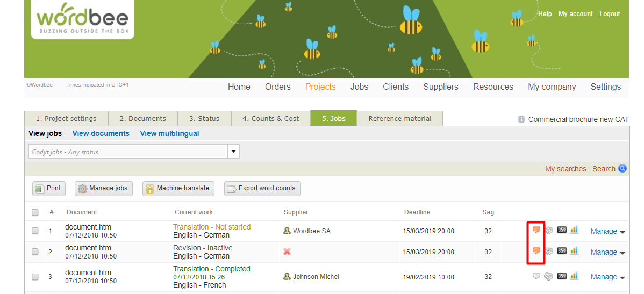Click the Export word counts button
The height and width of the screenshot is (294, 644).
(x=262, y=188)
